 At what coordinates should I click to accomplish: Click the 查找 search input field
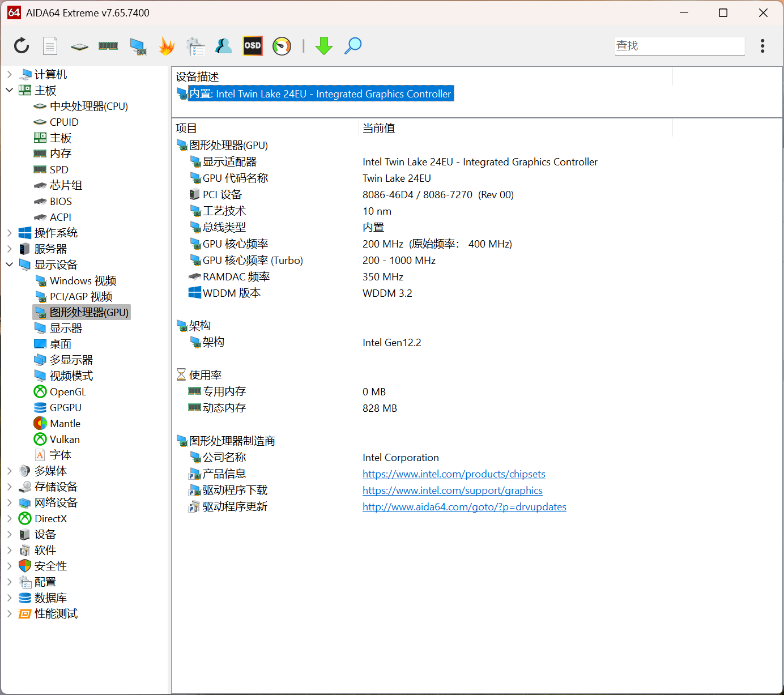pyautogui.click(x=680, y=46)
